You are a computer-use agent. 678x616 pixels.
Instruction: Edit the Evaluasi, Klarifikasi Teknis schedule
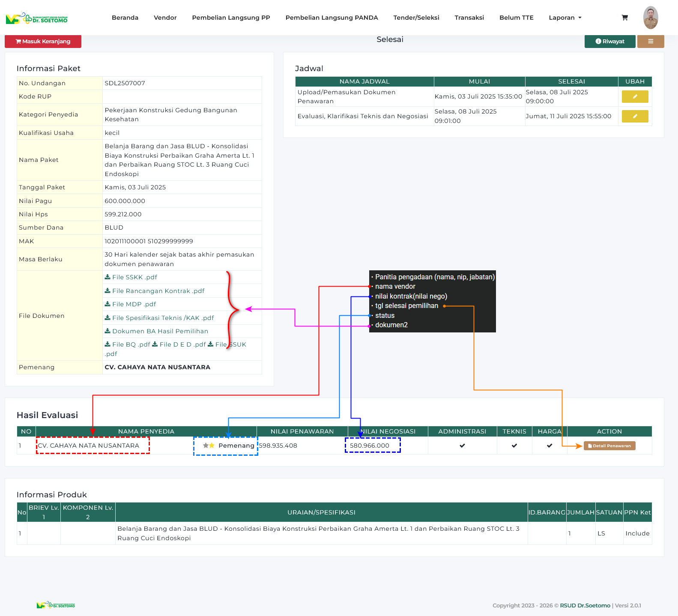[x=634, y=116]
